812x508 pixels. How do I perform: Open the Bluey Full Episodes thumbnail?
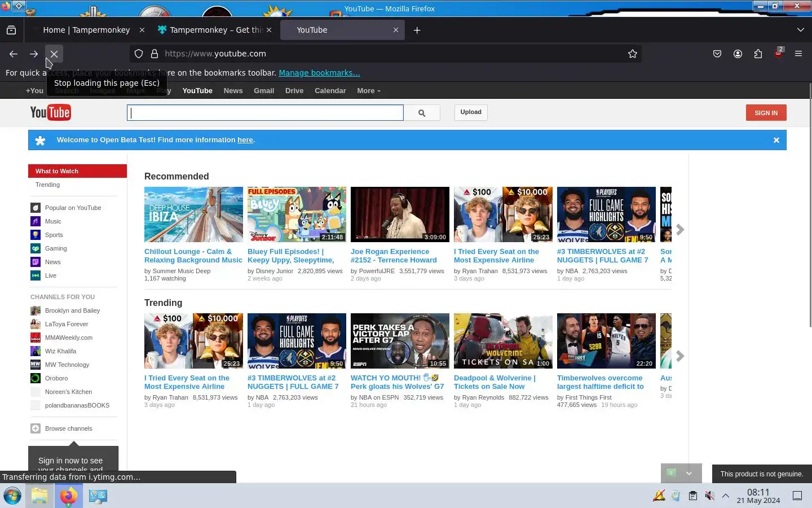click(x=297, y=214)
